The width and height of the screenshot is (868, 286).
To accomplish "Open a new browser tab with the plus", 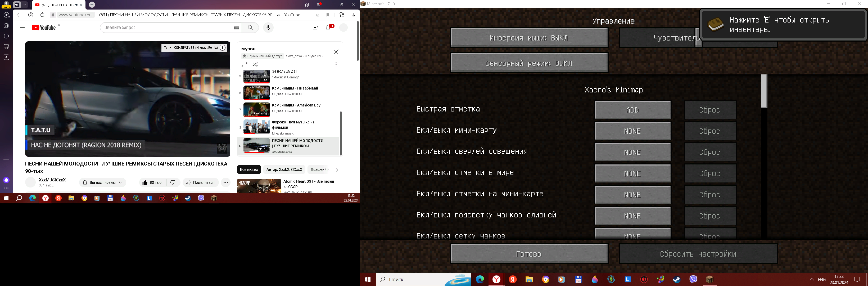I will click(x=92, y=5).
